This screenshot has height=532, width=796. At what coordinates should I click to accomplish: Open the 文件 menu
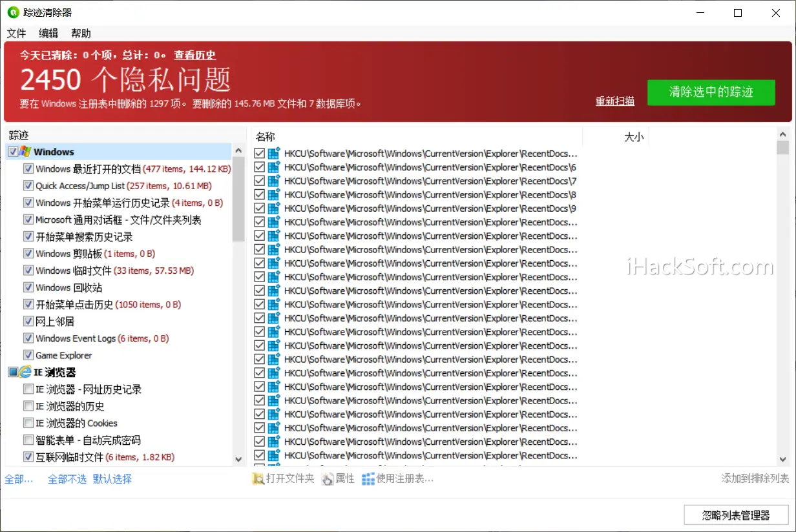pos(17,34)
